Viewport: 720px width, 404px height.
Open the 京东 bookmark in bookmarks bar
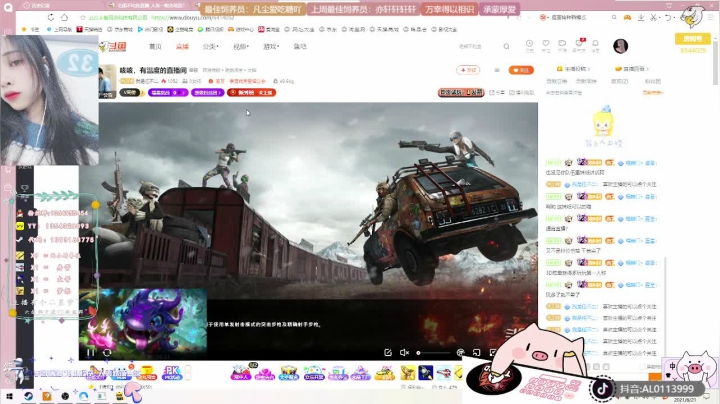[x=328, y=29]
